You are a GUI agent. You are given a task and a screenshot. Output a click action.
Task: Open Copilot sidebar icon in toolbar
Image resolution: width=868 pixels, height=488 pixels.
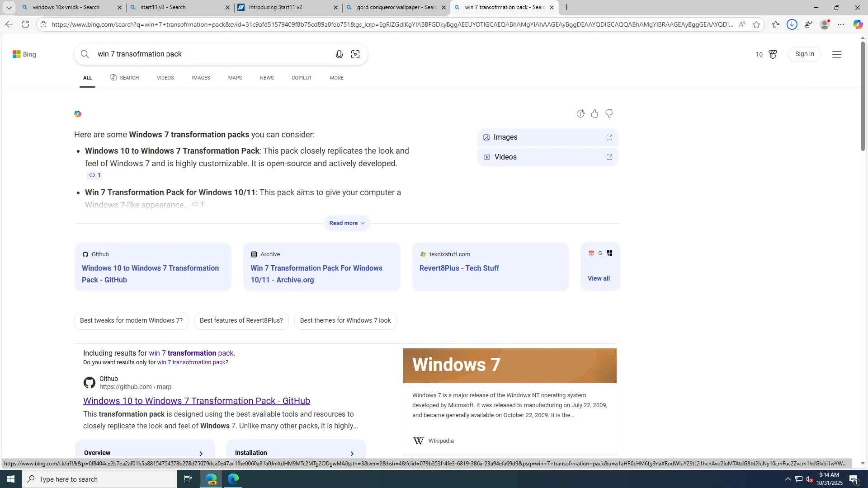858,24
